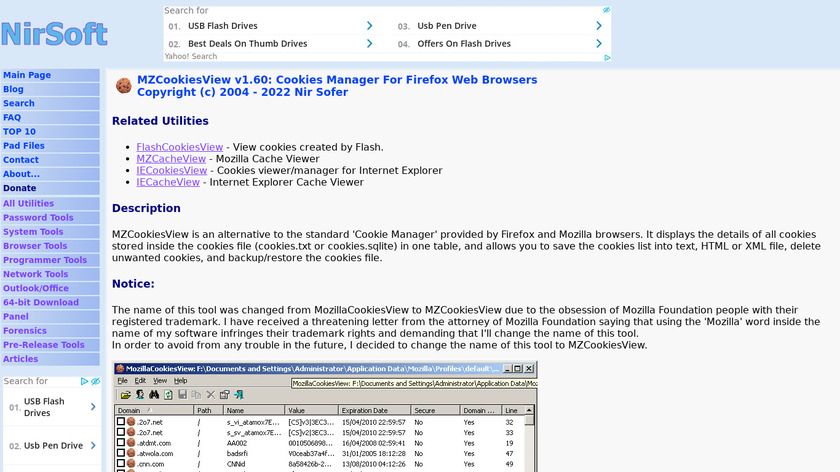Image resolution: width=840 pixels, height=472 pixels.
Task: Open Programmer Tools category
Action: tap(50, 260)
